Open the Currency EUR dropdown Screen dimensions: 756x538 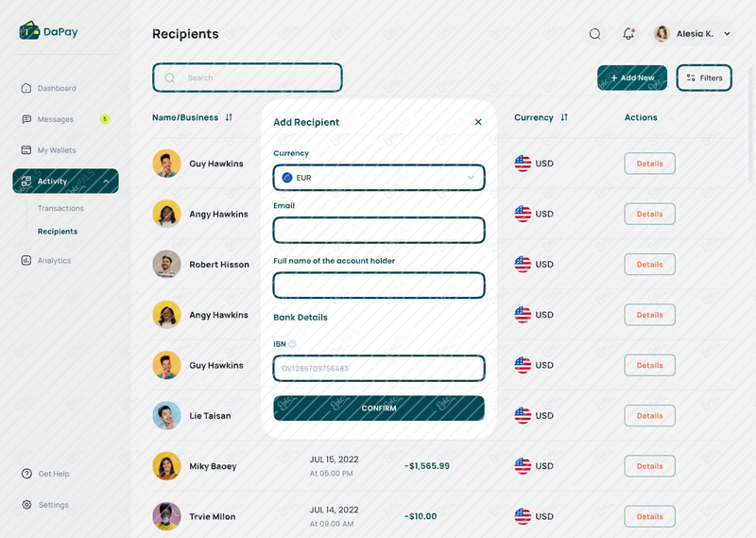pyautogui.click(x=379, y=178)
